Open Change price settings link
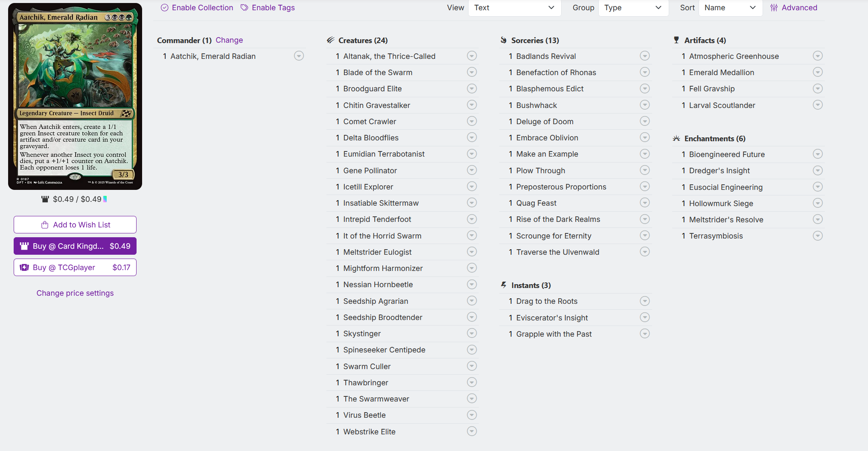The height and width of the screenshot is (451, 868). (75, 293)
